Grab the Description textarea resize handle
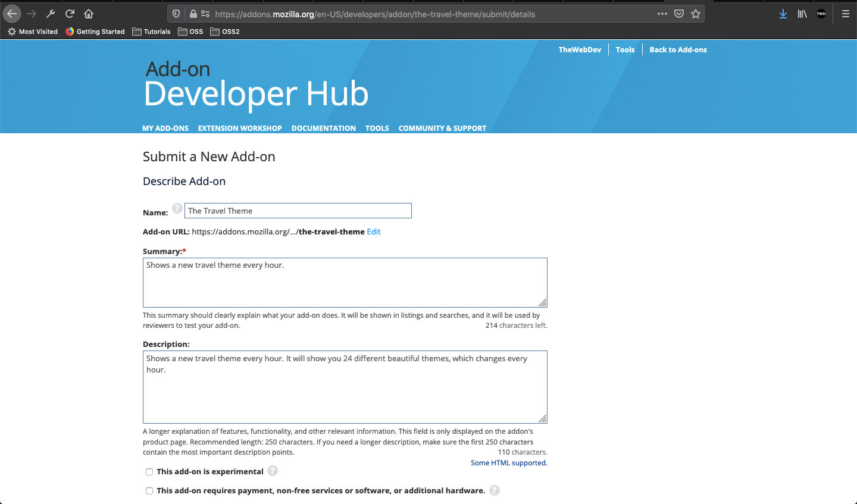This screenshot has width=857, height=504. click(x=542, y=418)
